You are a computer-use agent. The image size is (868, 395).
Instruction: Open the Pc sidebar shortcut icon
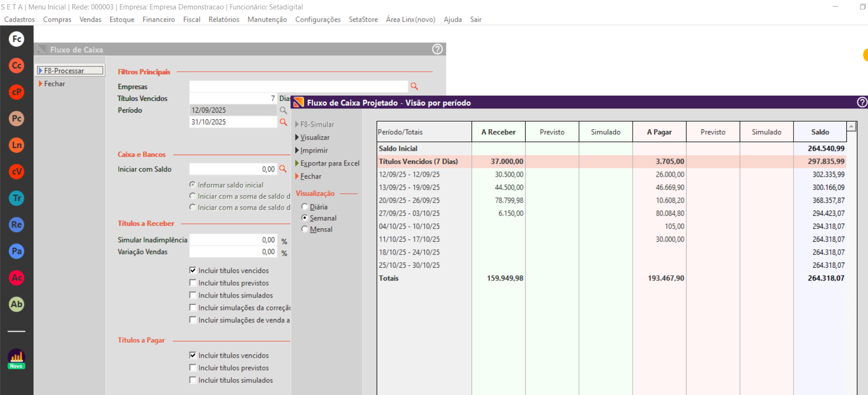17,119
